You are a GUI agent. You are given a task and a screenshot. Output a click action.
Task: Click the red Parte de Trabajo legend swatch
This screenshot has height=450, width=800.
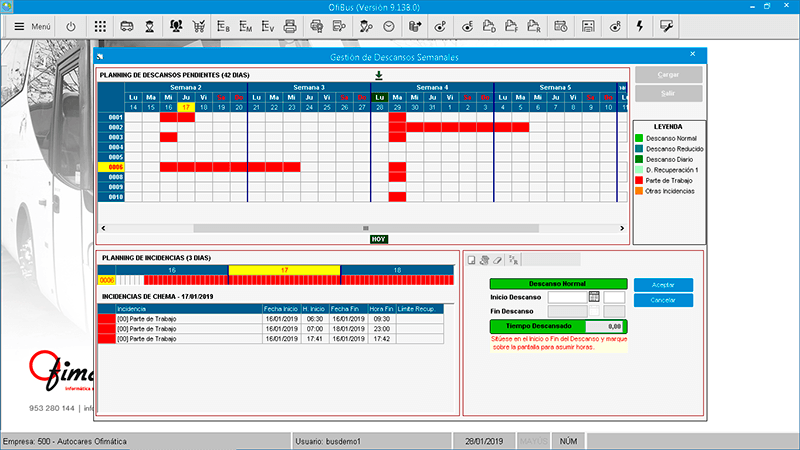click(x=638, y=180)
